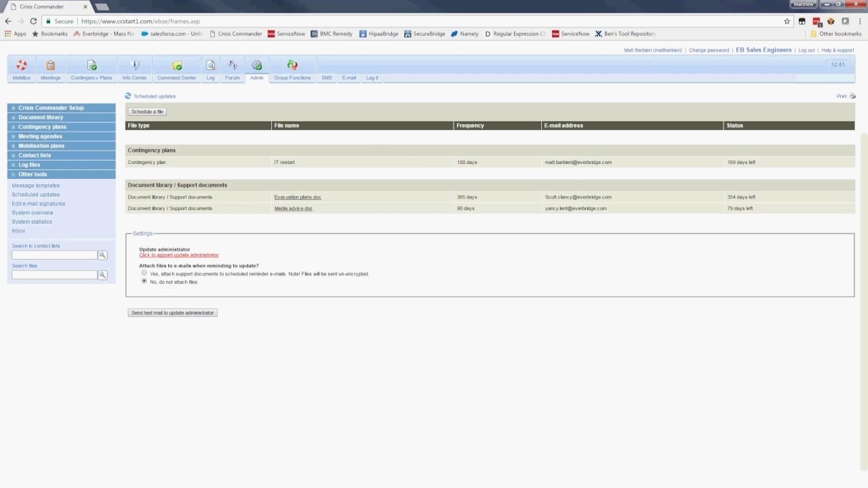Screen dimensions: 868x488
Task: Click 'Click to appoint update administrator' link
Action: point(178,255)
